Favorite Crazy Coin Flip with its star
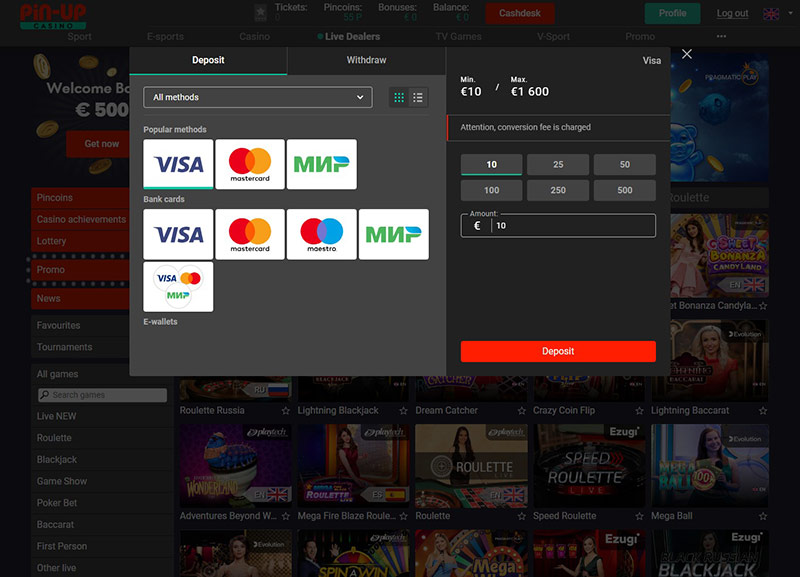The height and width of the screenshot is (577, 800). click(x=639, y=411)
